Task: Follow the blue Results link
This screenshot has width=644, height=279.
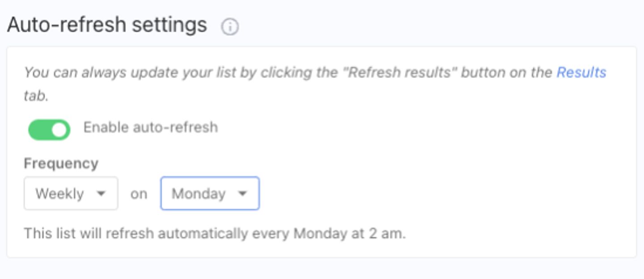Action: click(581, 73)
